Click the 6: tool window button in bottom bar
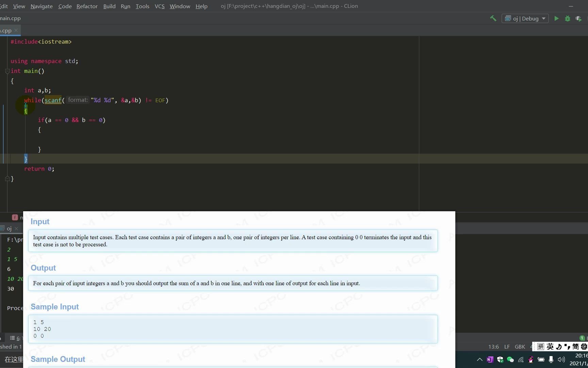This screenshot has height=368, width=588. (x=16, y=338)
